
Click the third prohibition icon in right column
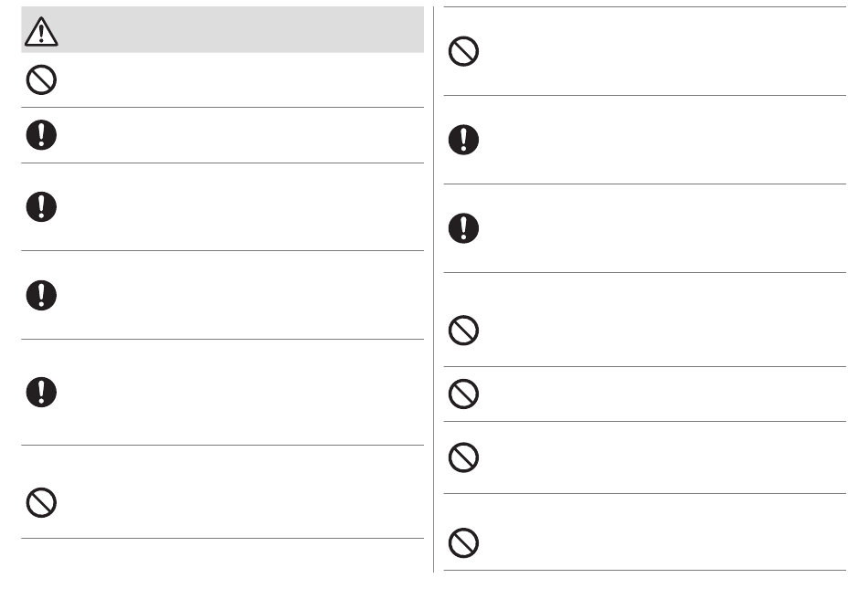463,394
